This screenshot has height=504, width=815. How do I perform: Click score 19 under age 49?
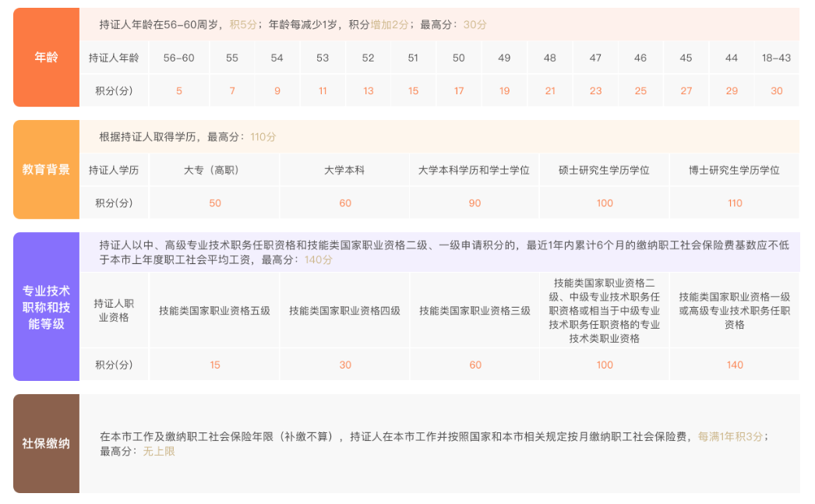click(x=504, y=91)
